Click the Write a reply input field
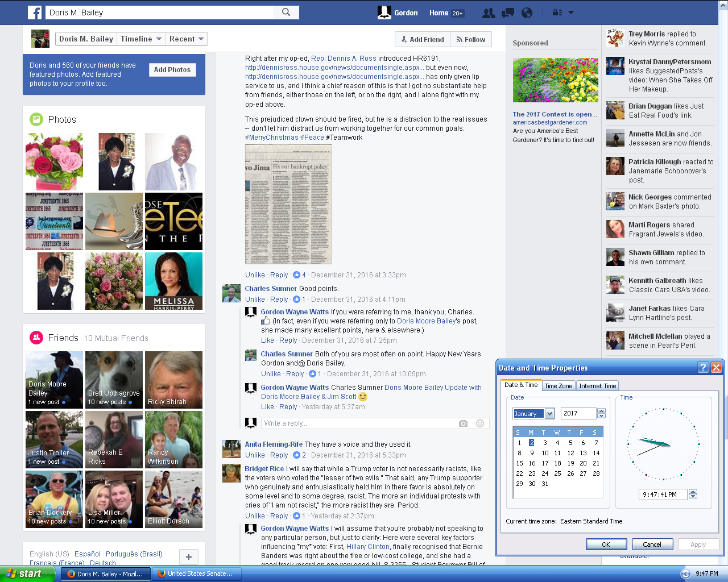 click(358, 423)
